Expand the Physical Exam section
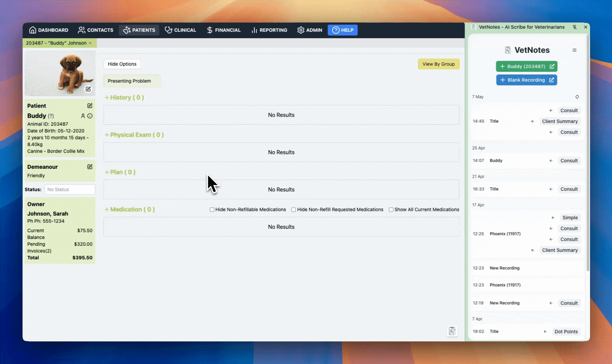Image resolution: width=612 pixels, height=364 pixels. 134,135
